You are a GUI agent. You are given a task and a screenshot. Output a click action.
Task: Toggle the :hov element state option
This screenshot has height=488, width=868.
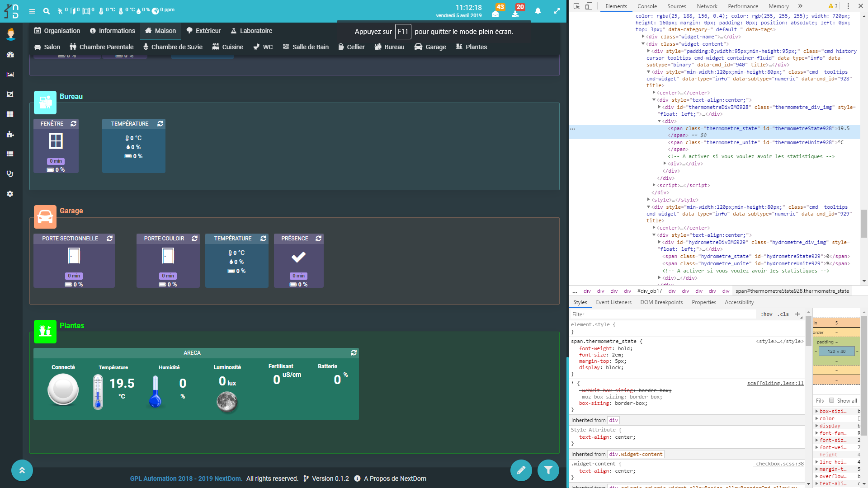(767, 314)
